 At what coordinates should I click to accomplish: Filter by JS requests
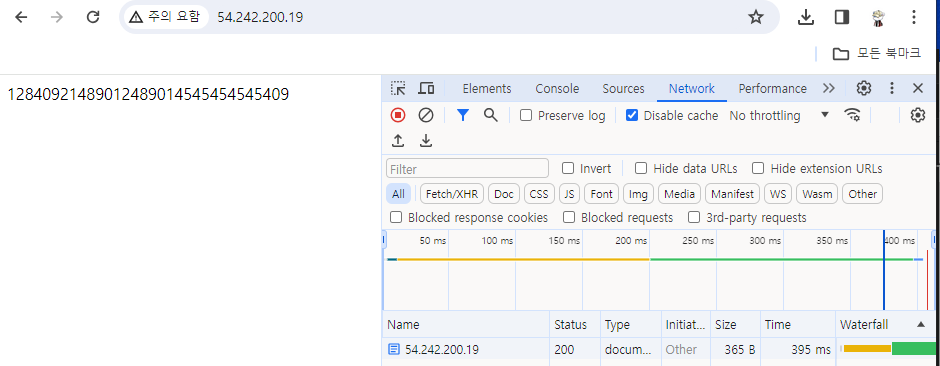[570, 193]
